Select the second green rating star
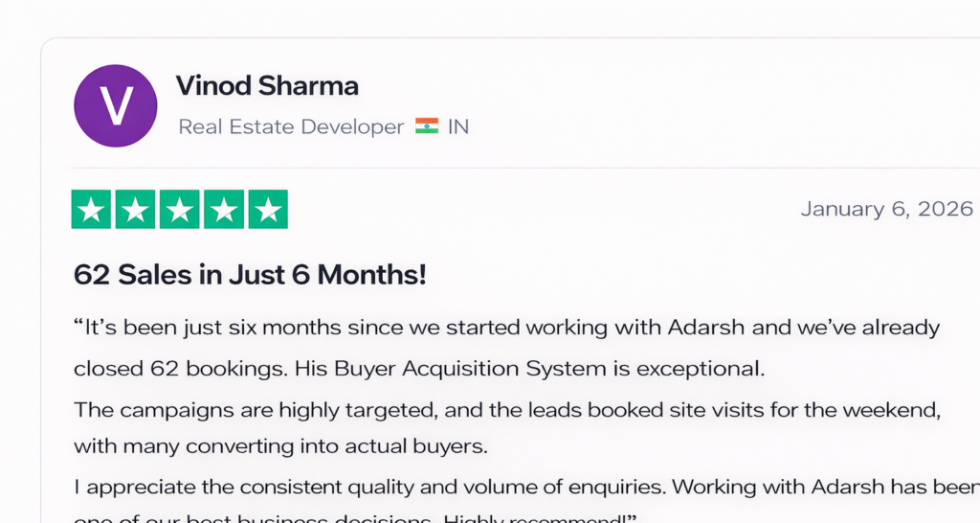 [136, 210]
